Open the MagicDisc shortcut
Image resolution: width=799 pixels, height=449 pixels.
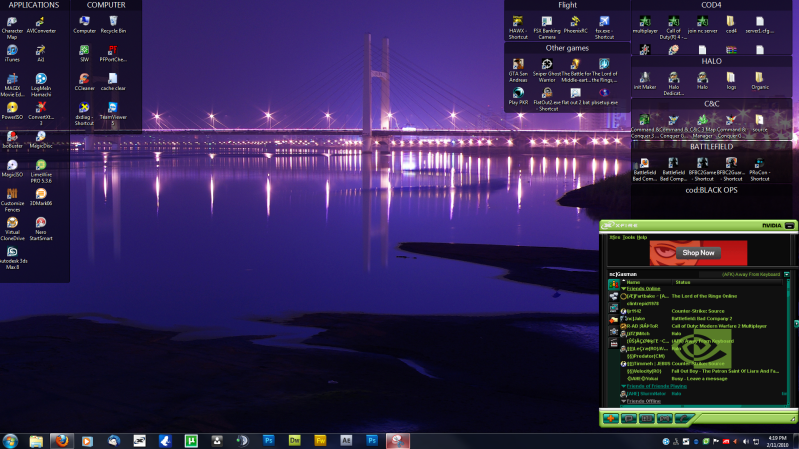coord(41,139)
